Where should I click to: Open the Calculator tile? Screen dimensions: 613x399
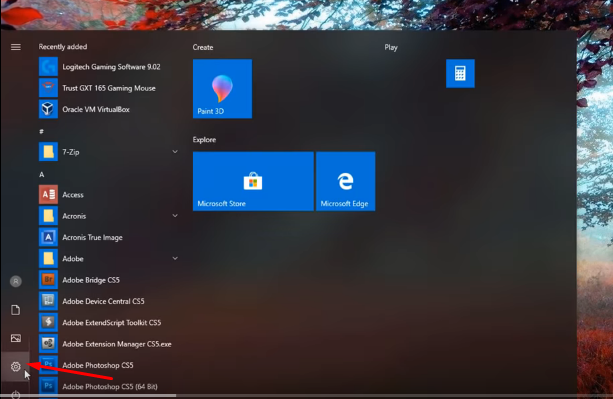(x=460, y=73)
